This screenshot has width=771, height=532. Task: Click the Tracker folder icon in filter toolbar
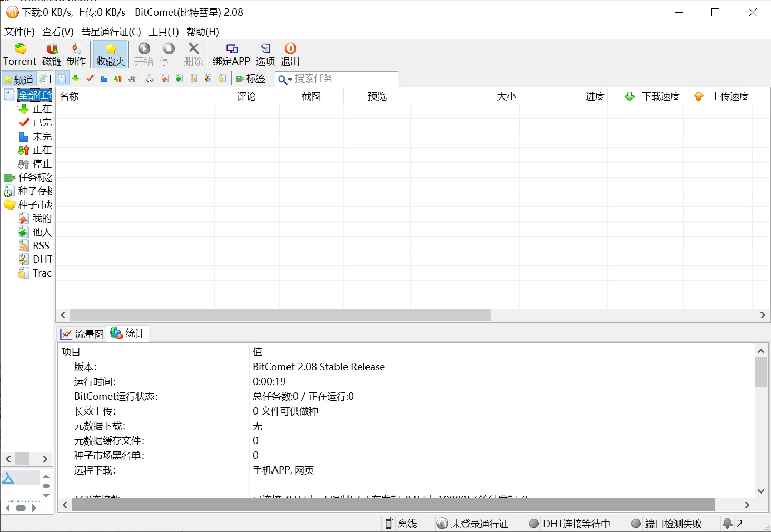tap(222, 78)
